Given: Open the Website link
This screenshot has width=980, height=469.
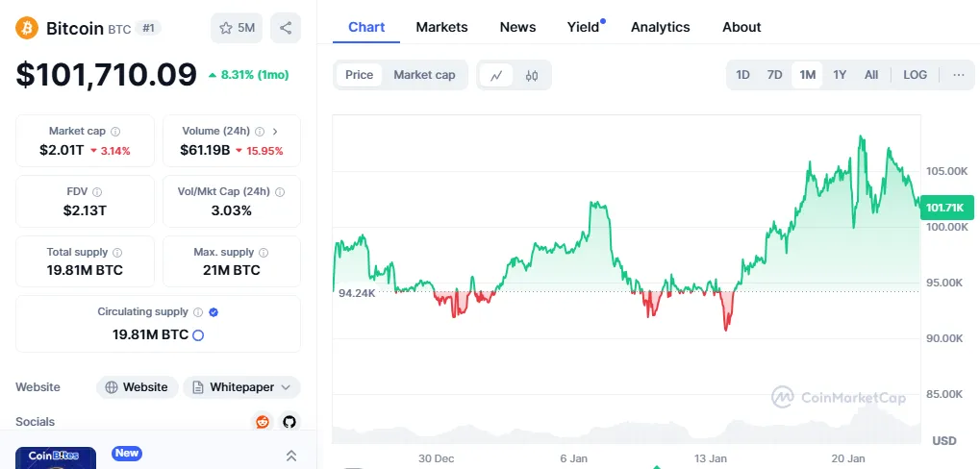Looking at the screenshot, I should (137, 387).
